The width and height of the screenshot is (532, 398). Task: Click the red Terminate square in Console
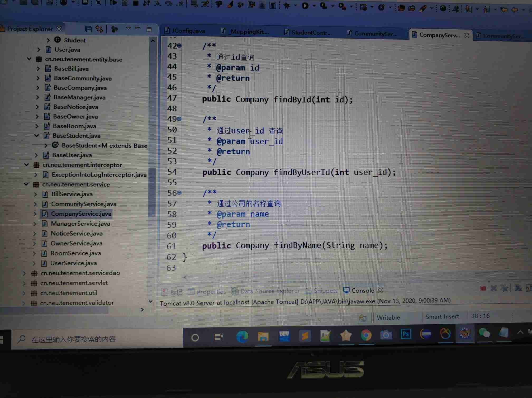click(483, 288)
